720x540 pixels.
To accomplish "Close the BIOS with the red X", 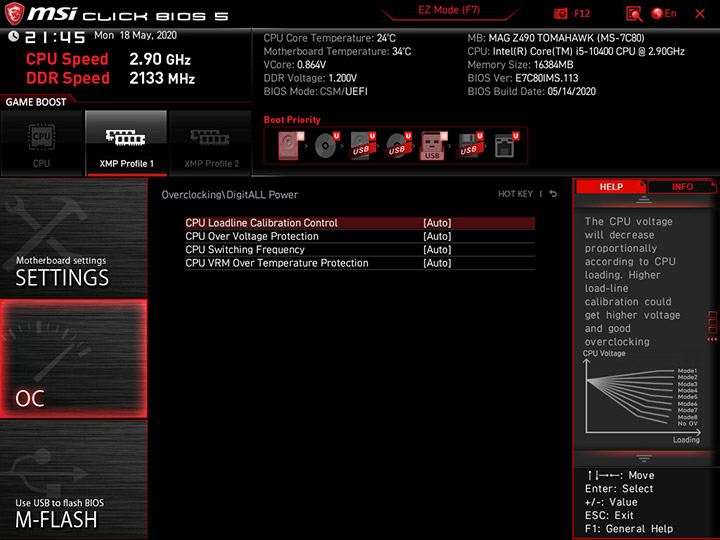I will tap(700, 14).
